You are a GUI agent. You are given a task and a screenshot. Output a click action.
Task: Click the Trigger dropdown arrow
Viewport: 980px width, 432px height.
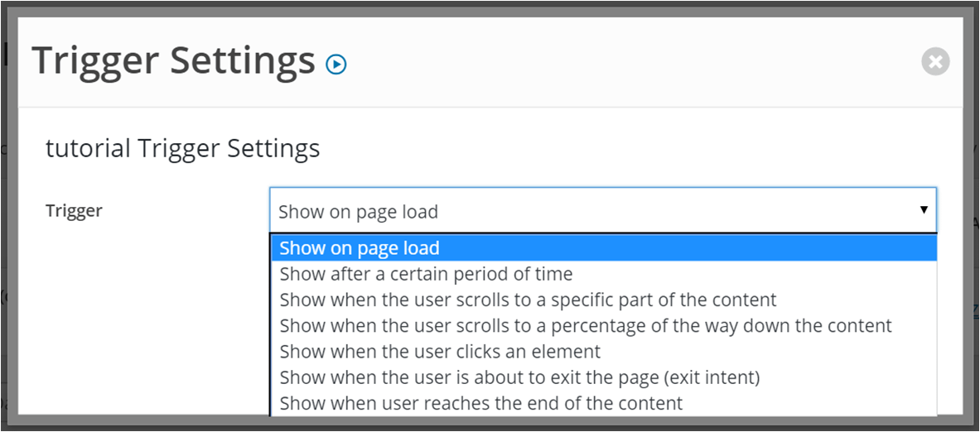923,210
